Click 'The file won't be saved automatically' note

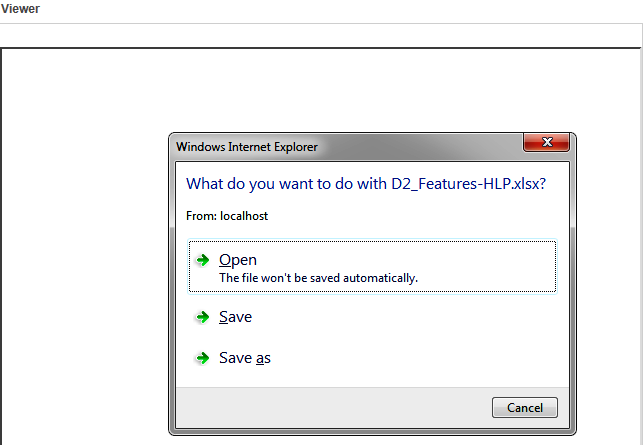(x=318, y=278)
